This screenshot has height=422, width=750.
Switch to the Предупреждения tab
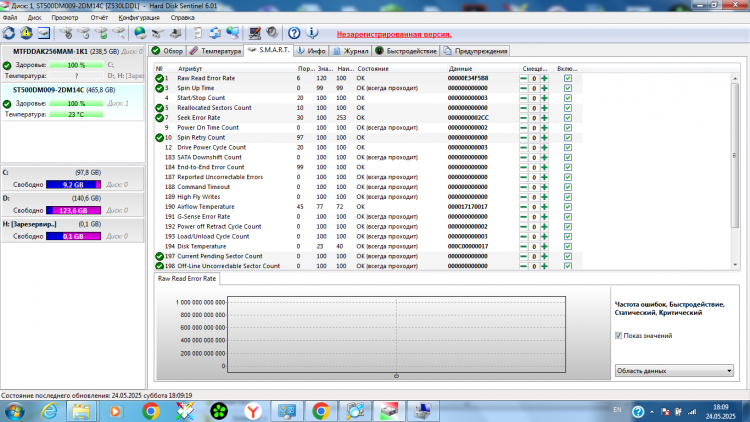coord(475,51)
